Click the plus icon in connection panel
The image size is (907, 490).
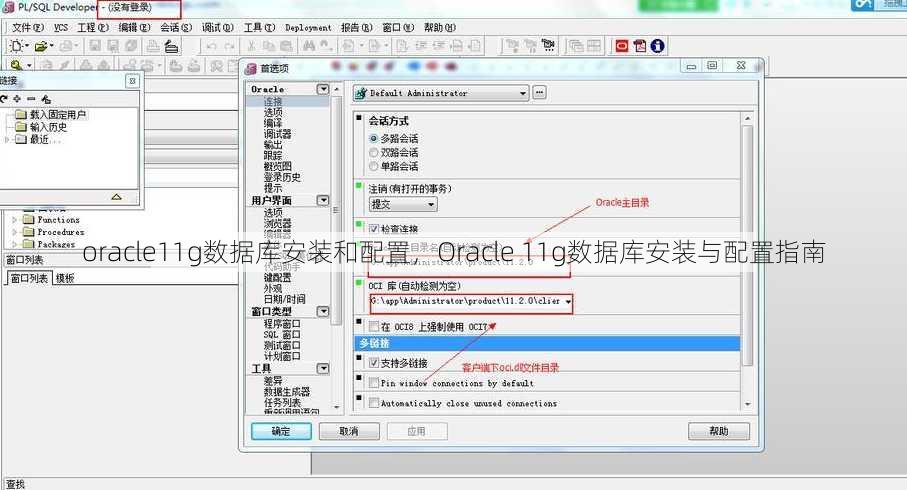[x=17, y=99]
